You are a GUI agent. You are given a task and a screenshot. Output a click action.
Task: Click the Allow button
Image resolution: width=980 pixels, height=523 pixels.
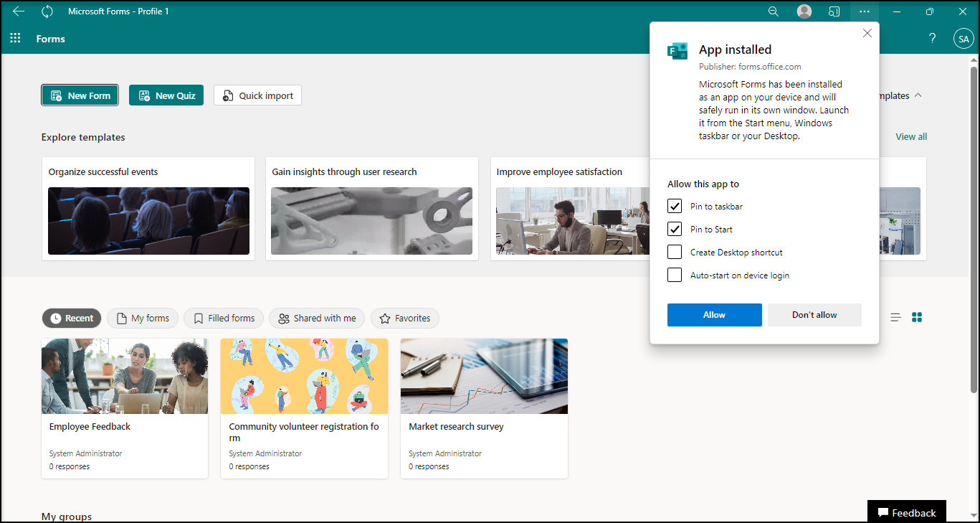[714, 315]
